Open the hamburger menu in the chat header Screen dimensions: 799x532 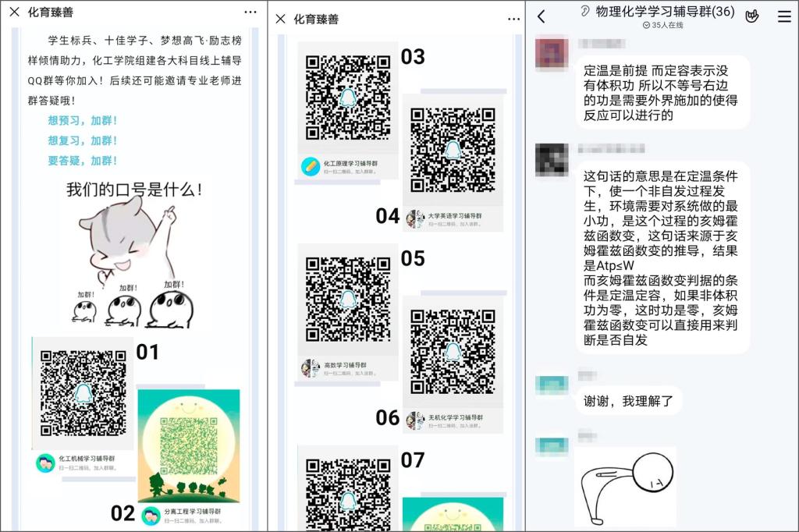(x=784, y=16)
